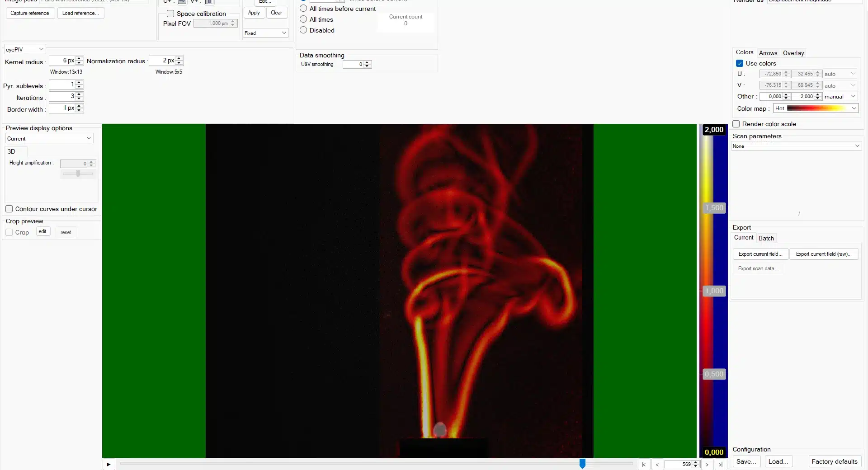
Task: Decrease U&V smoothing value
Action: pyautogui.click(x=368, y=66)
